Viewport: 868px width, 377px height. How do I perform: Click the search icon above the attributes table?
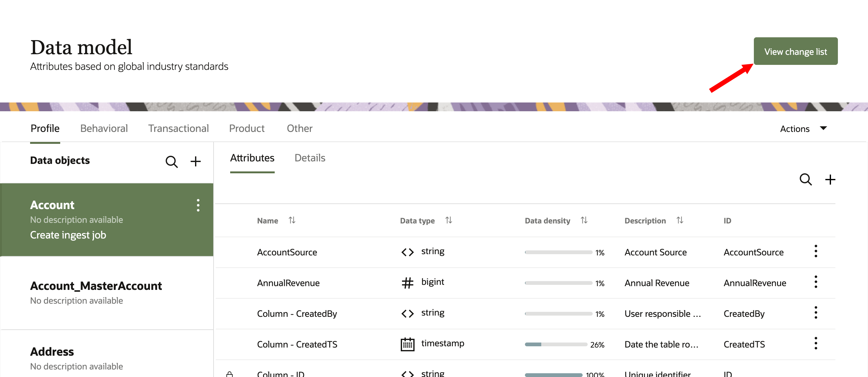tap(806, 180)
